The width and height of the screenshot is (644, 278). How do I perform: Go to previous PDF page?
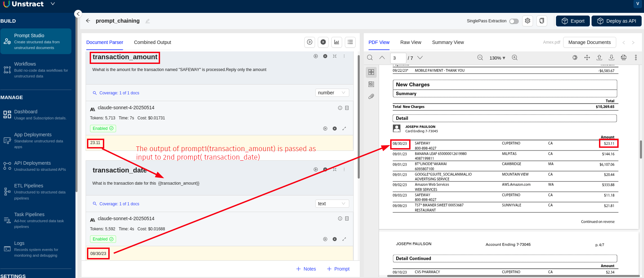[382, 58]
